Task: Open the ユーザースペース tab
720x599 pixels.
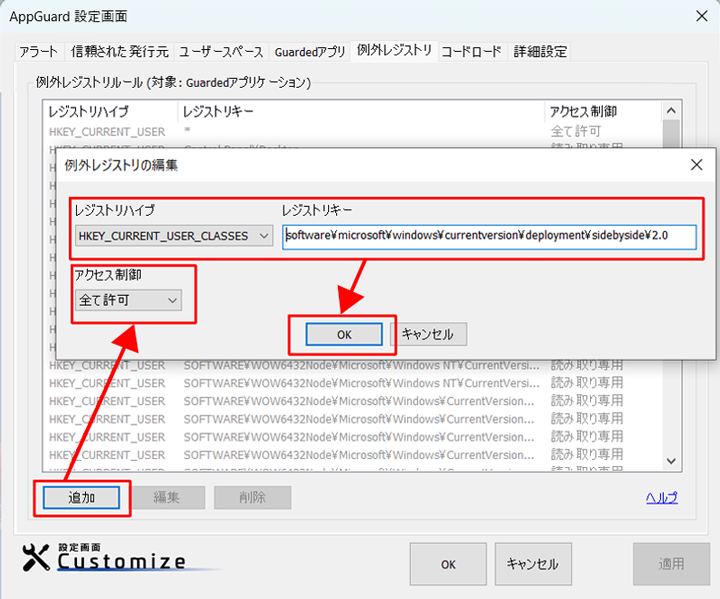Action: pos(221,51)
